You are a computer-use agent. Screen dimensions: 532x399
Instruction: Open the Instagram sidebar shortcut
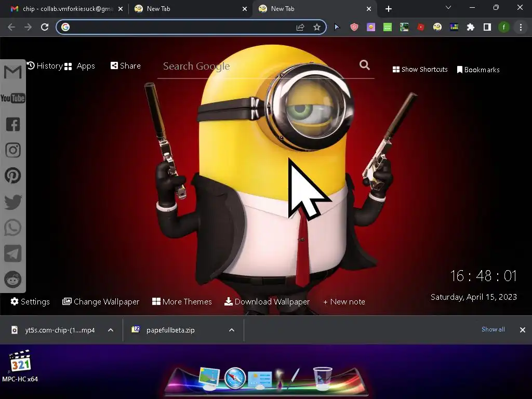click(13, 150)
